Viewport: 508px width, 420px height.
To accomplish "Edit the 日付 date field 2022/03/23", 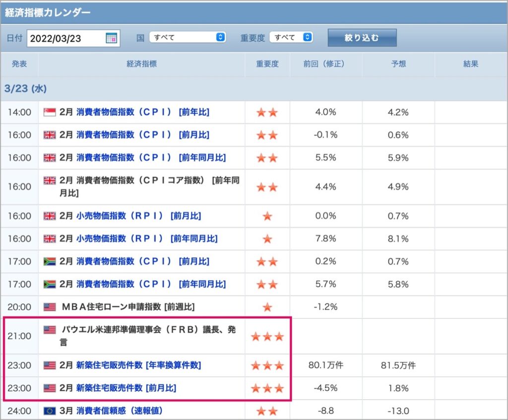I will tap(73, 38).
